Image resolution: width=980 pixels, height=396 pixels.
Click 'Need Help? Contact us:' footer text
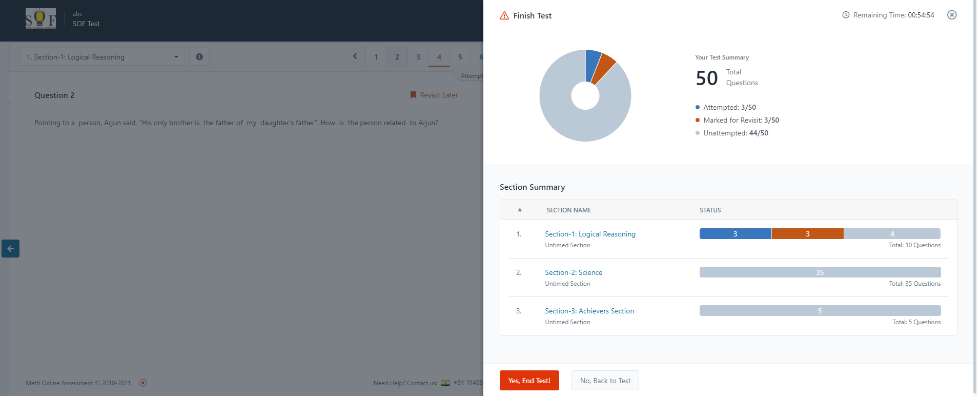tap(405, 383)
